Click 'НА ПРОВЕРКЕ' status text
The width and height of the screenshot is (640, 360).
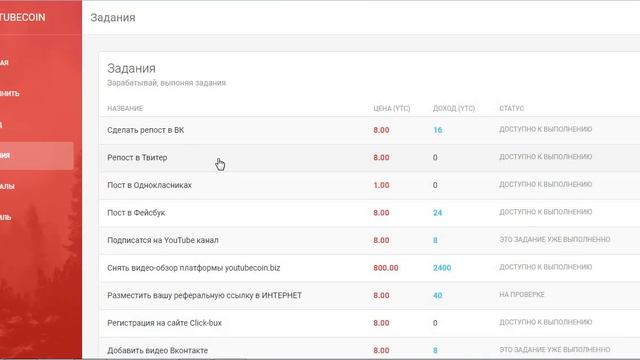click(522, 295)
